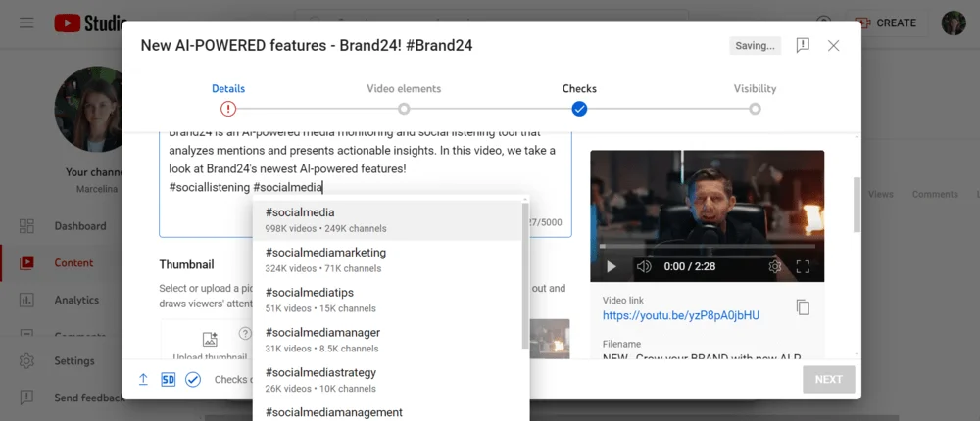This screenshot has width=980, height=421.
Task: Click the upload status arrow icon
Action: [x=143, y=379]
